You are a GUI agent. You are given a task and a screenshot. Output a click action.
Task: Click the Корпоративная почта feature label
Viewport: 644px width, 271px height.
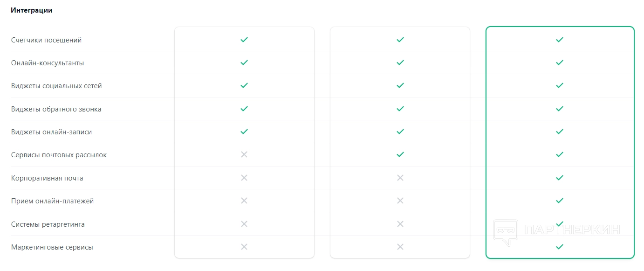tap(47, 178)
